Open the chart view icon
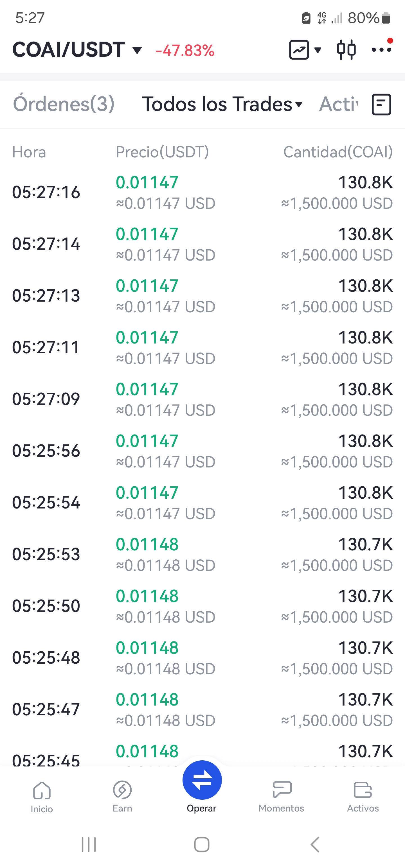 (299, 50)
